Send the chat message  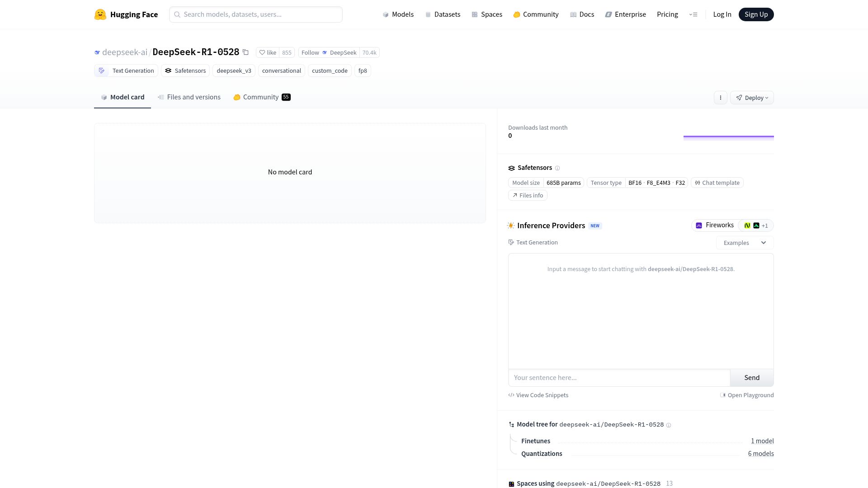coord(752,378)
